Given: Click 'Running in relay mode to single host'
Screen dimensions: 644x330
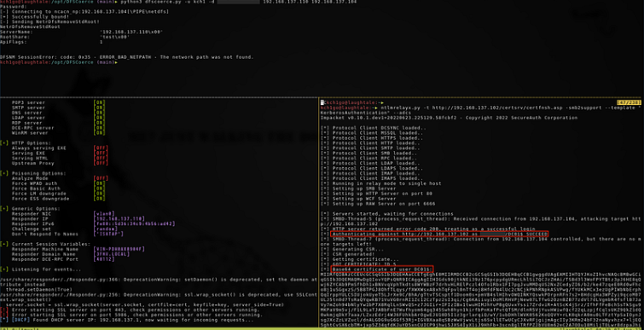Looking at the screenshot, I should (x=380, y=183).
